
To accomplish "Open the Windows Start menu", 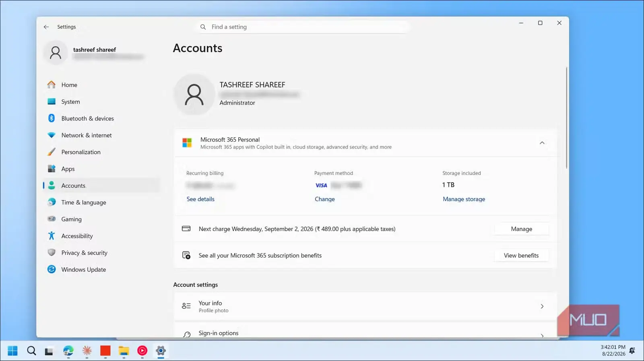I will click(12, 351).
